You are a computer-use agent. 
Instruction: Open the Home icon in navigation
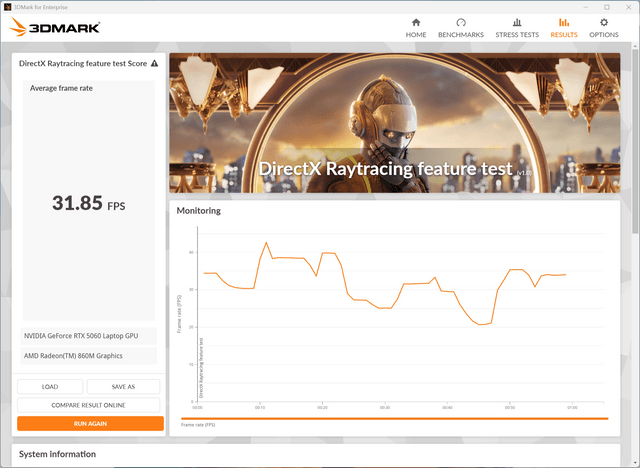click(x=416, y=22)
